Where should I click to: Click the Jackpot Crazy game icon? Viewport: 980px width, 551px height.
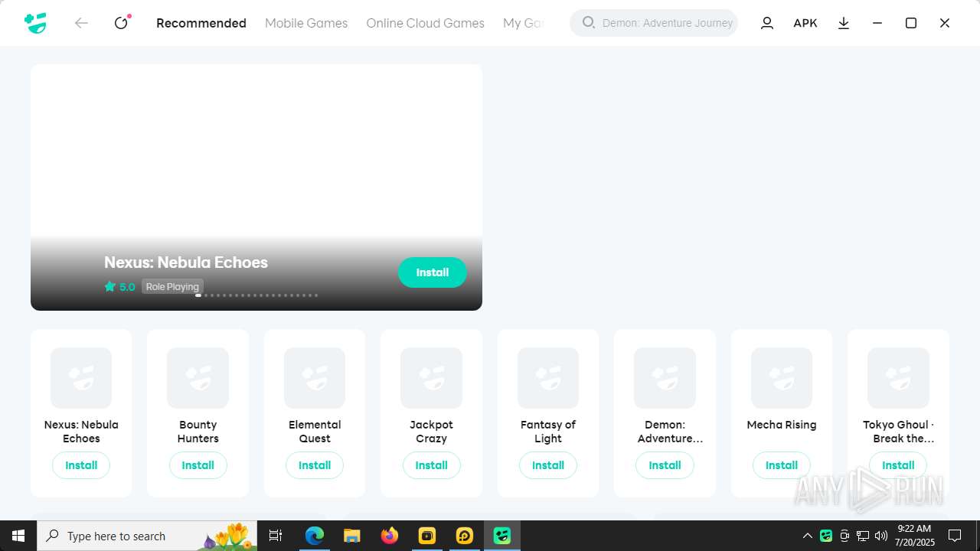tap(431, 378)
